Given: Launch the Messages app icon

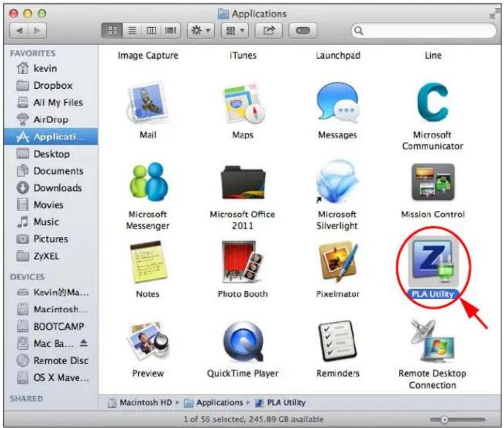Looking at the screenshot, I should tap(337, 103).
